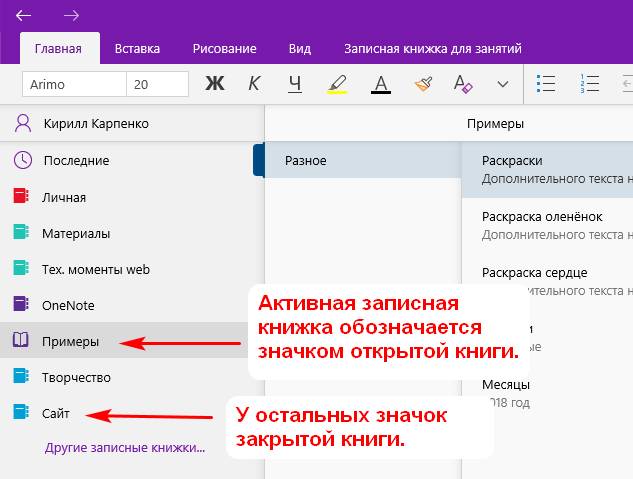Click the open book icon for Примеры
Image resolution: width=633 pixels, height=479 pixels.
[x=20, y=340]
